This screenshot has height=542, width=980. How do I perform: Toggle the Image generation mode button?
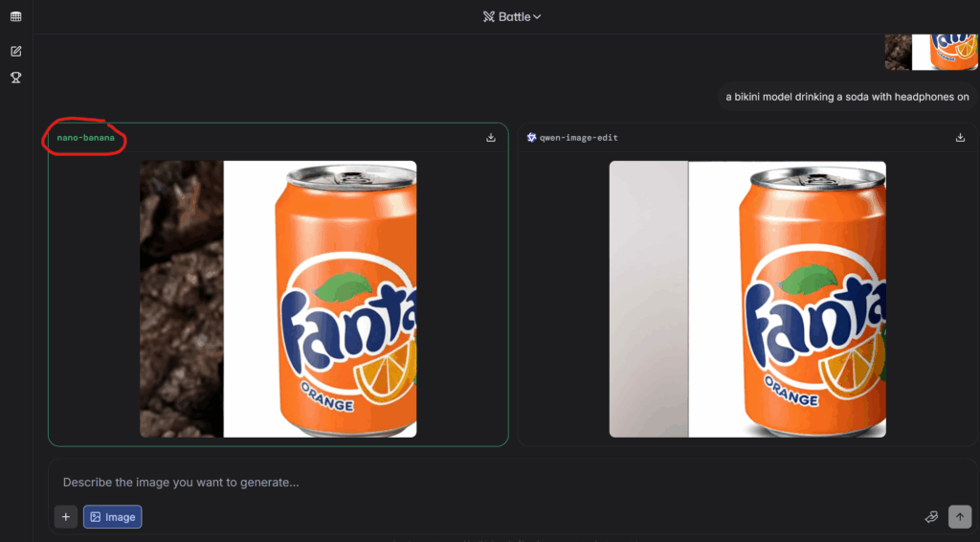coord(113,517)
